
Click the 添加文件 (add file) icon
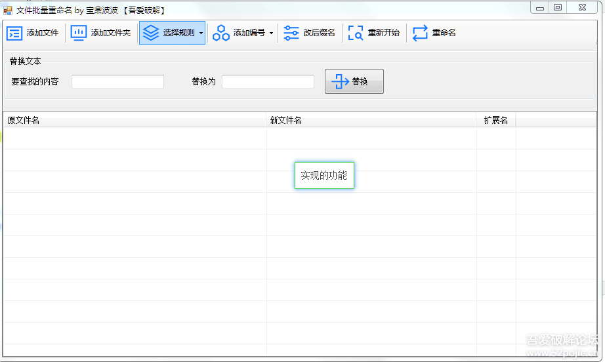[14, 33]
